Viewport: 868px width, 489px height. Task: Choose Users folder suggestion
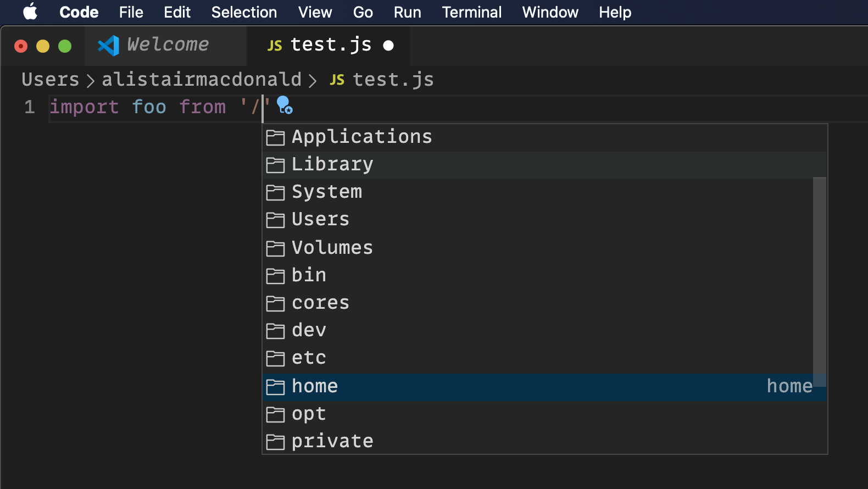coord(545,220)
